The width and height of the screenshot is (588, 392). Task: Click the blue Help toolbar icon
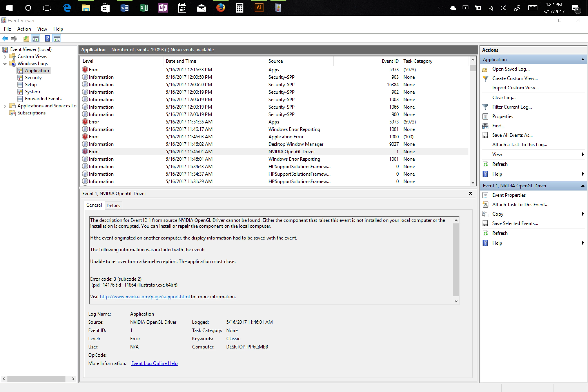pos(47,38)
